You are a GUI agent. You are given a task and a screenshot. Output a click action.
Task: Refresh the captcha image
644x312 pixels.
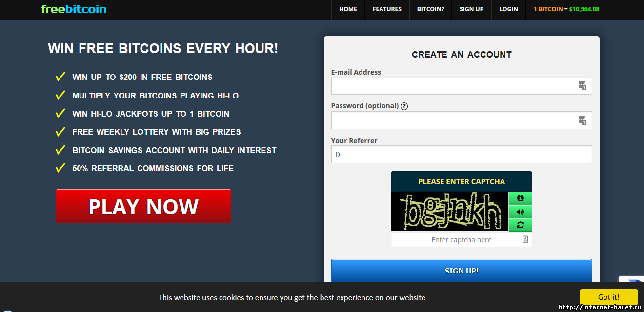coord(520,225)
